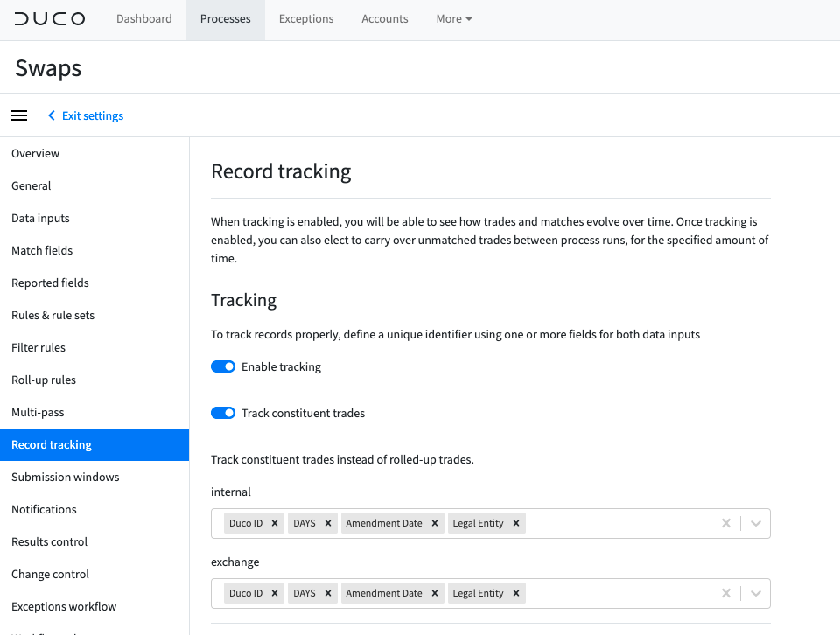Open Rules & rule sets settings
This screenshot has height=635, width=840.
(94, 316)
